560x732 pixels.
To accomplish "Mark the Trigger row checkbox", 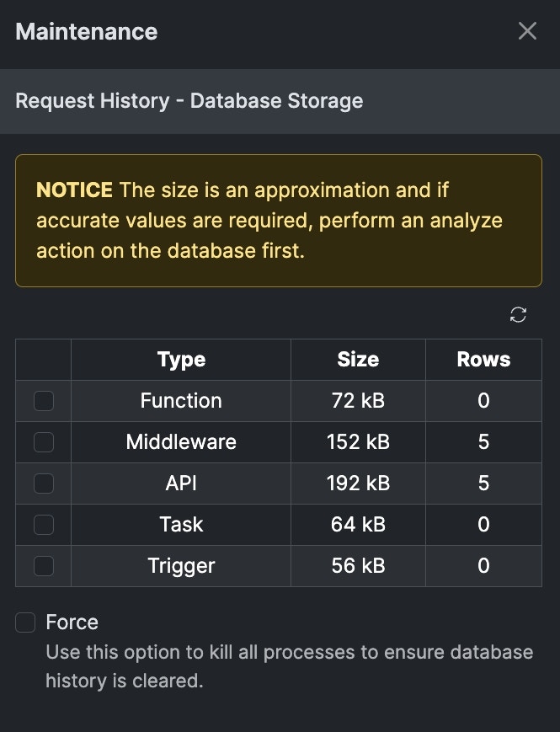I will 43,566.
